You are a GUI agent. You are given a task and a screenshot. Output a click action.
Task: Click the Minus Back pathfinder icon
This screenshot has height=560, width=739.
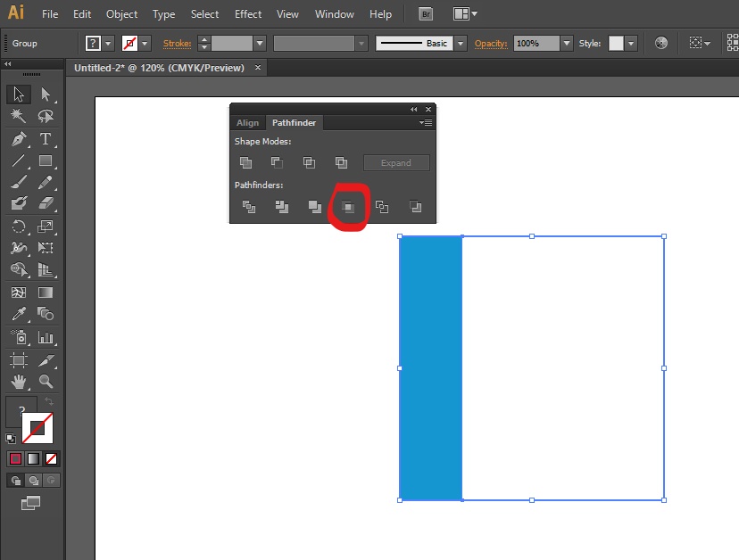[415, 207]
